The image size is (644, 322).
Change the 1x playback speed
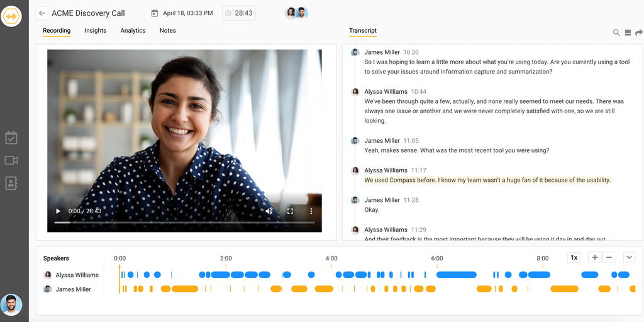coord(574,257)
